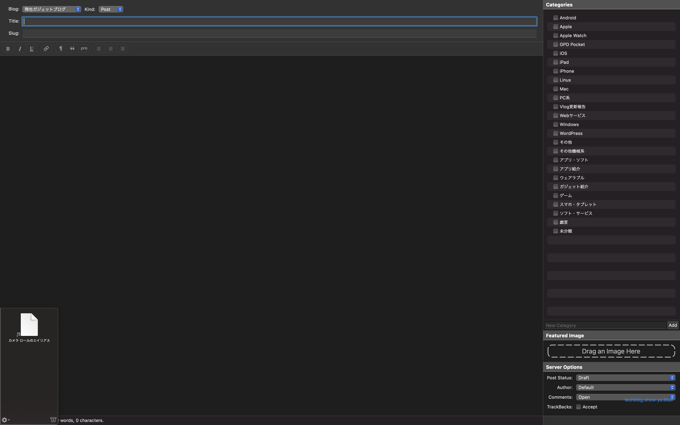Insert a paragraph tag with the pilcrow icon

pos(60,48)
